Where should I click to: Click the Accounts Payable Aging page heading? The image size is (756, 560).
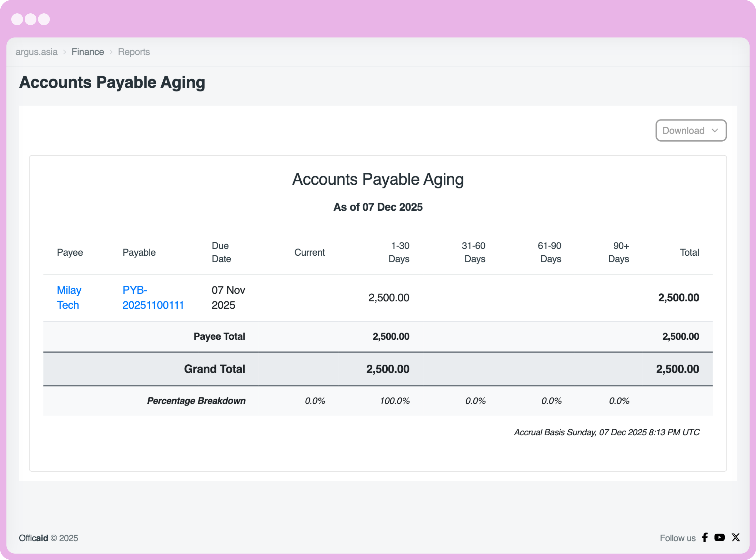pos(112,82)
